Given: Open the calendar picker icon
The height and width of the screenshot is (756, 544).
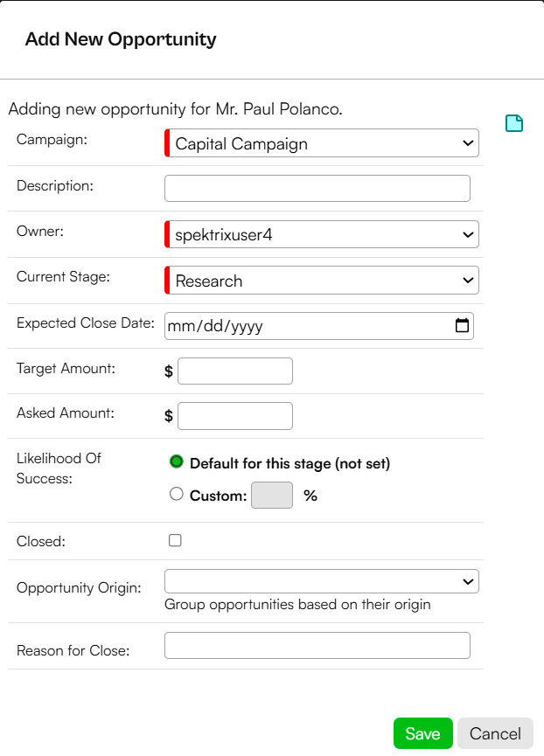Looking at the screenshot, I should click(462, 325).
